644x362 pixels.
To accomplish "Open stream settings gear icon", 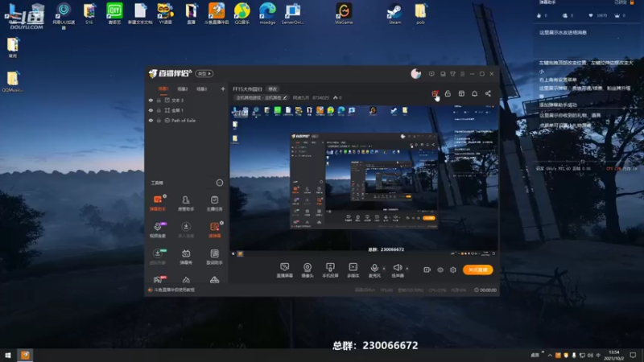I will [453, 269].
